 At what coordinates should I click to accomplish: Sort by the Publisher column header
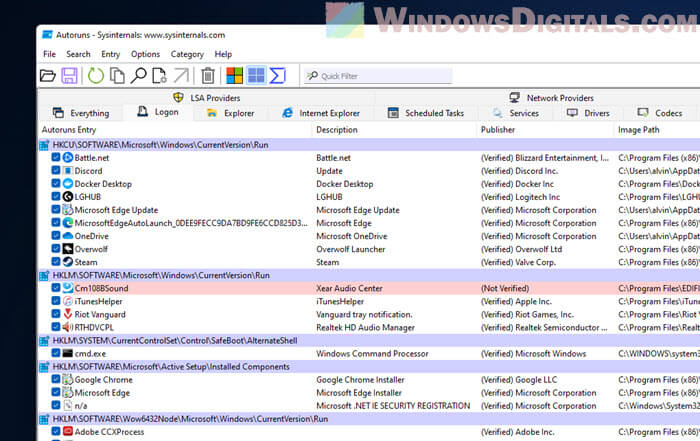coord(546,130)
